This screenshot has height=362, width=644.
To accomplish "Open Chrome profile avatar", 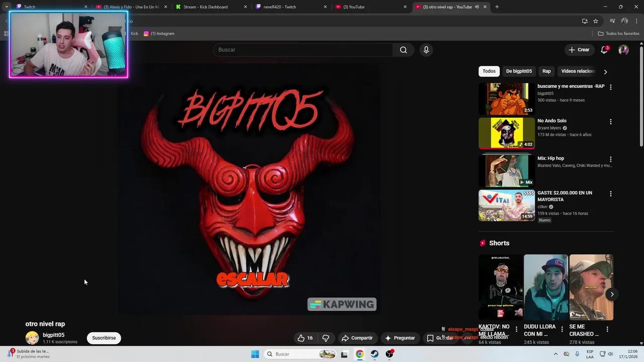I will coord(624,21).
